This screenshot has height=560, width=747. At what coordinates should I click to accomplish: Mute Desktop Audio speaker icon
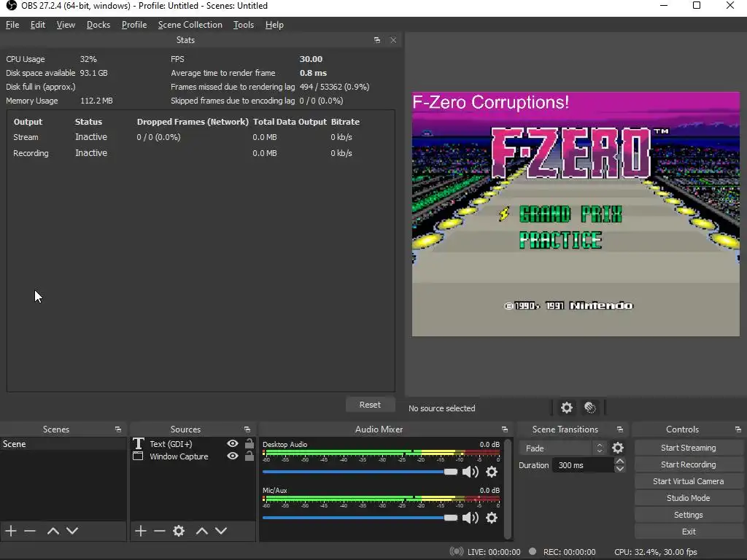tap(471, 472)
